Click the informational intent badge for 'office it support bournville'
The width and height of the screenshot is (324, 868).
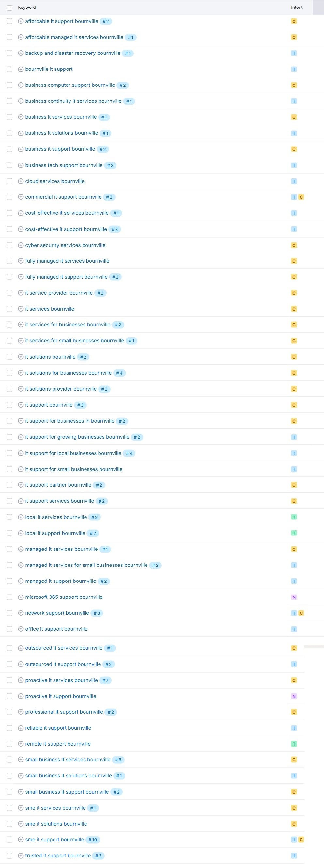[294, 629]
